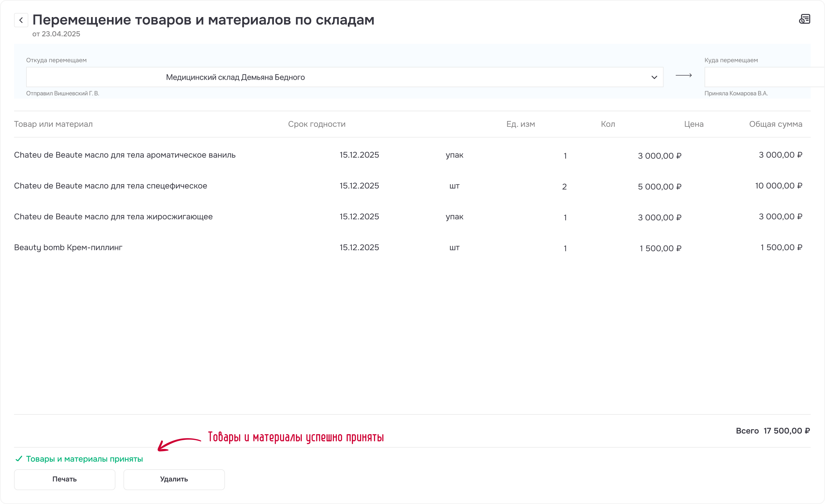Click the 'Всего 17 500,00 ₽' total
This screenshot has width=825, height=504.
tap(773, 431)
